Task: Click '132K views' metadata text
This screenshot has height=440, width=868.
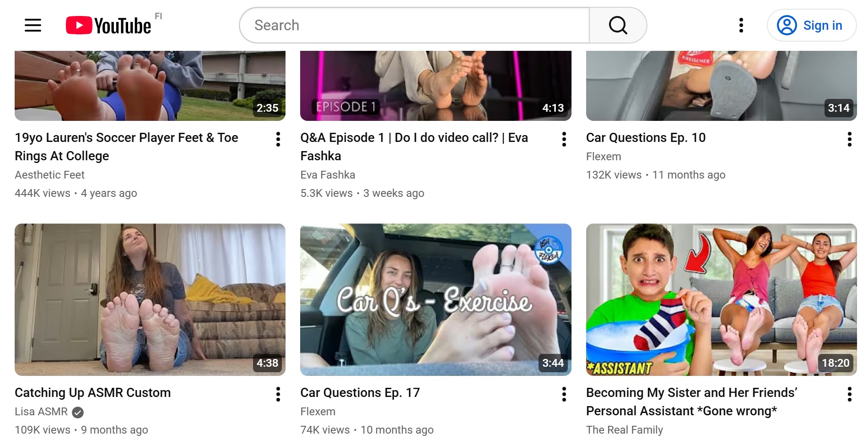Action: pos(614,175)
